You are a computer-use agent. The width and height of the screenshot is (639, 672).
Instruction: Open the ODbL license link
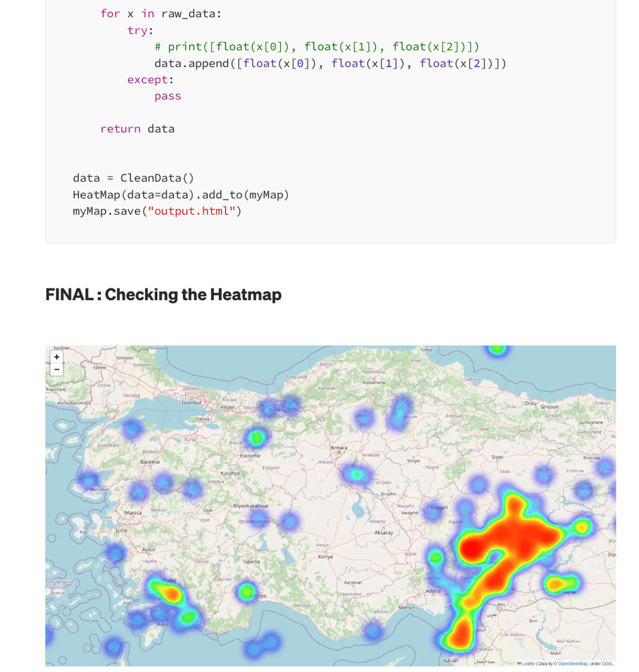coord(607,663)
